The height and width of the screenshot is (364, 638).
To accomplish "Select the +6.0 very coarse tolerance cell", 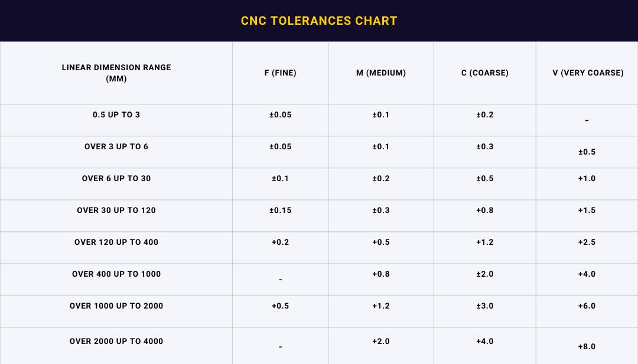I will pyautogui.click(x=587, y=306).
